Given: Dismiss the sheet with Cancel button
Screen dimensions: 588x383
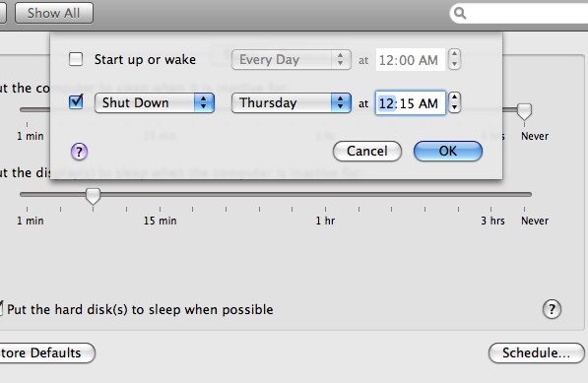Looking at the screenshot, I should (367, 151).
